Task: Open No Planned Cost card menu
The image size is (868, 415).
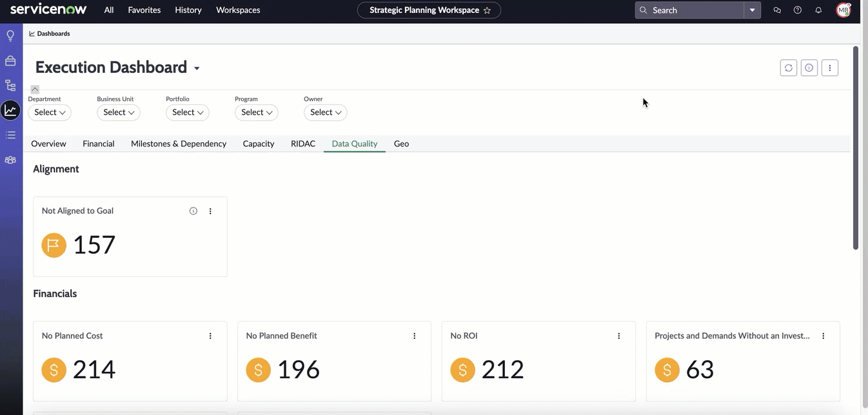Action: (210, 336)
